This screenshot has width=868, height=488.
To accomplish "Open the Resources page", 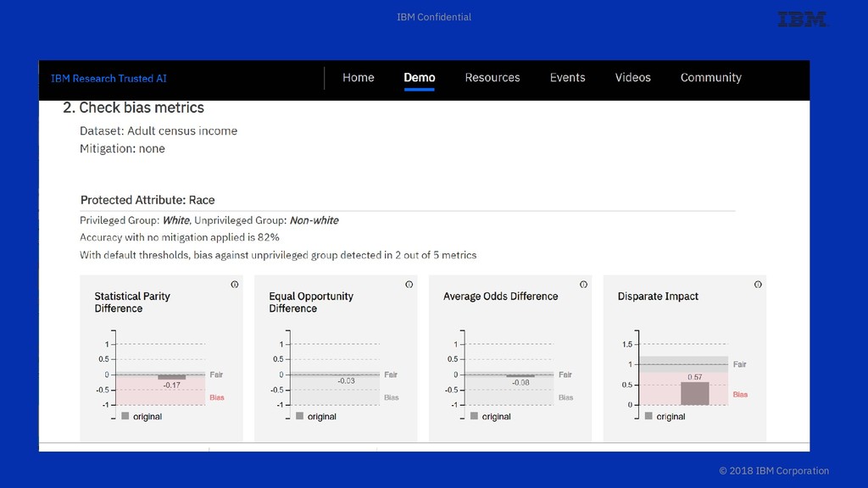I will click(492, 77).
